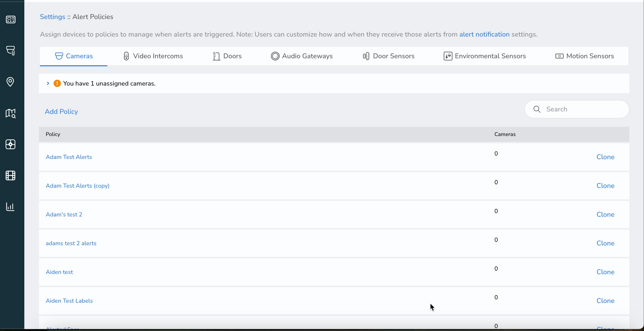Open the devices camera icon in sidebar
The width and height of the screenshot is (644, 331).
(x=10, y=51)
